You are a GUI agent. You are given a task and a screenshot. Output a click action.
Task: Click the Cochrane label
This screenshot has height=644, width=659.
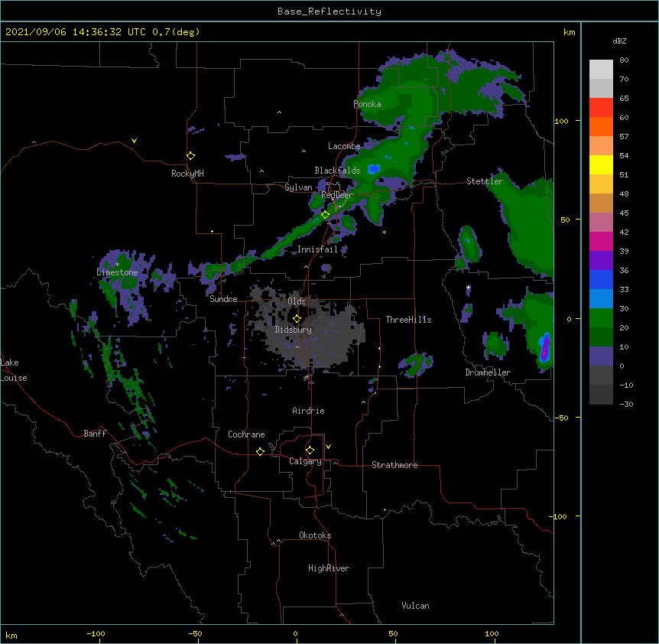tap(246, 434)
